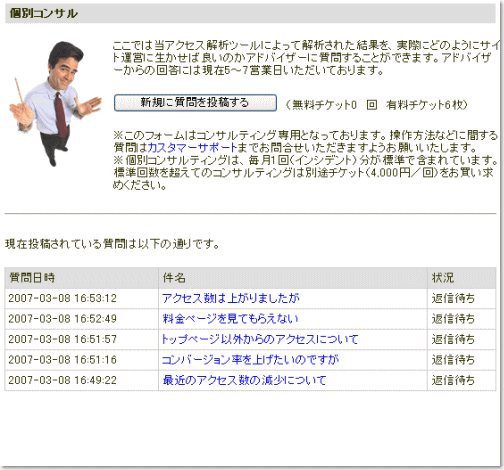This screenshot has width=504, height=470.
Task: Open トップページ以外からのアクセスについて question
Action: 260,339
